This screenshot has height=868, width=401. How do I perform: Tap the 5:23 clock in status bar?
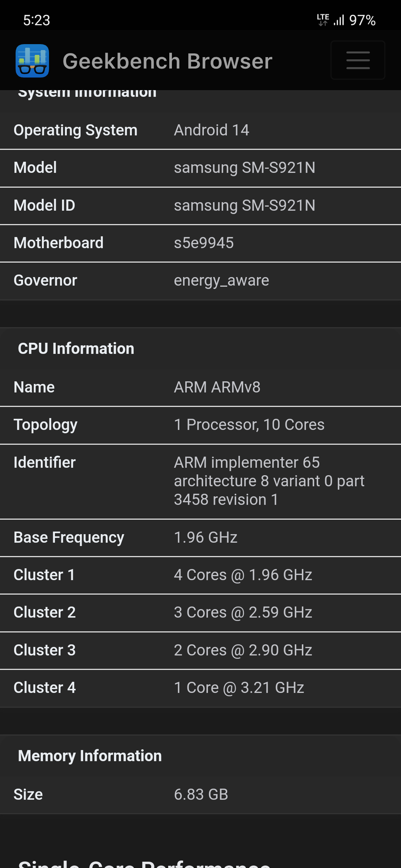pyautogui.click(x=36, y=20)
